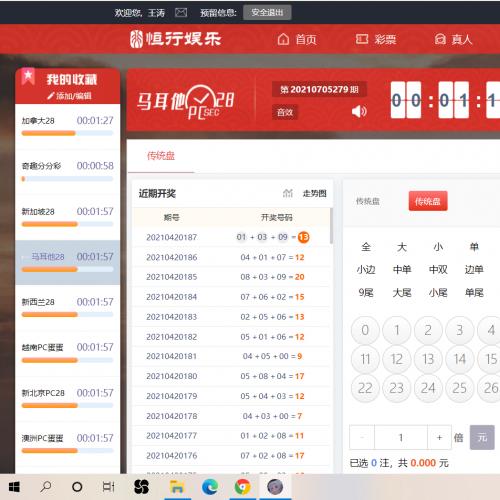This screenshot has height=500, width=500.
Task: Open Microsoft Edge from the taskbar
Action: coord(210,487)
